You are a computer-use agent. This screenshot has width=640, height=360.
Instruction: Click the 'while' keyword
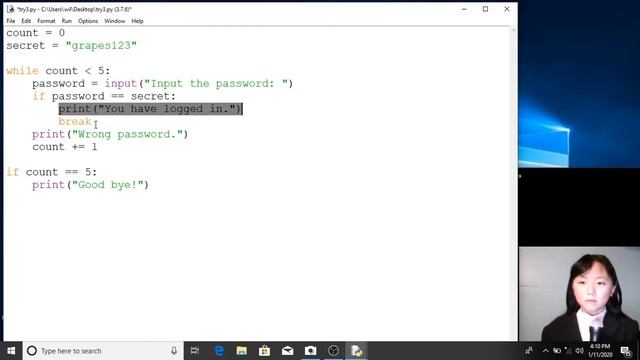pos(22,71)
